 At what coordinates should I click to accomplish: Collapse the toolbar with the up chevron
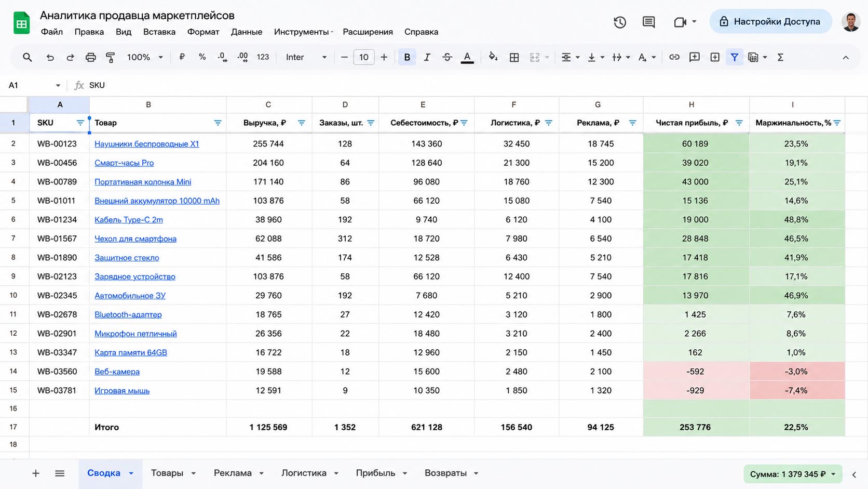pyautogui.click(x=846, y=58)
